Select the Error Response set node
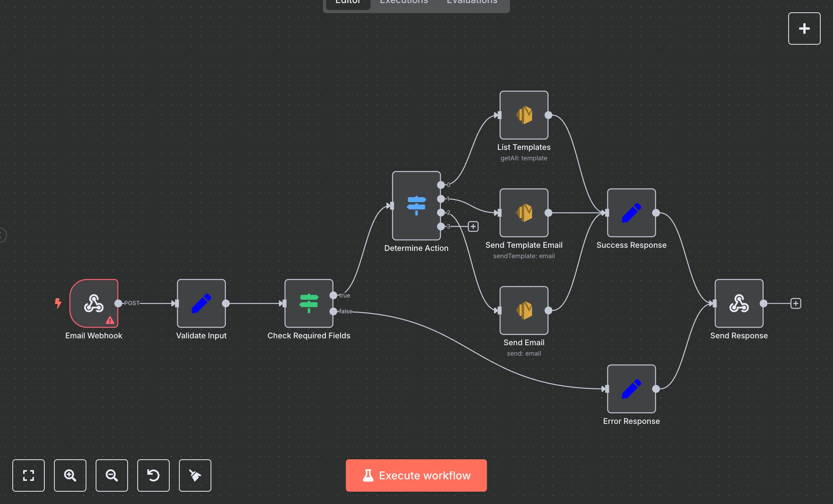 [x=631, y=389]
